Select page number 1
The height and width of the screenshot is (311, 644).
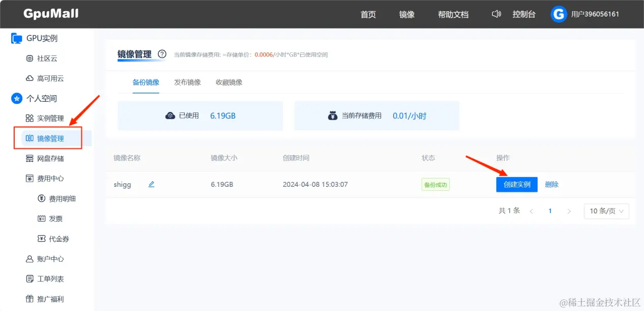550,211
